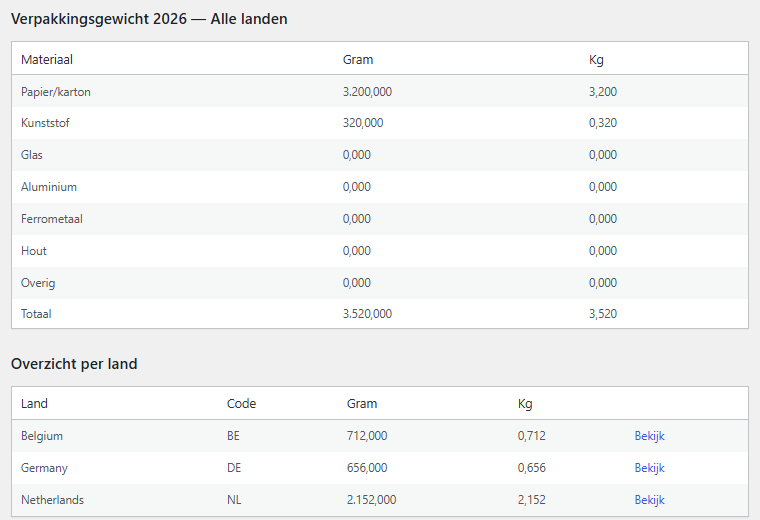Select the Germany country name
Screen dimensions: 760x520
click(x=44, y=468)
